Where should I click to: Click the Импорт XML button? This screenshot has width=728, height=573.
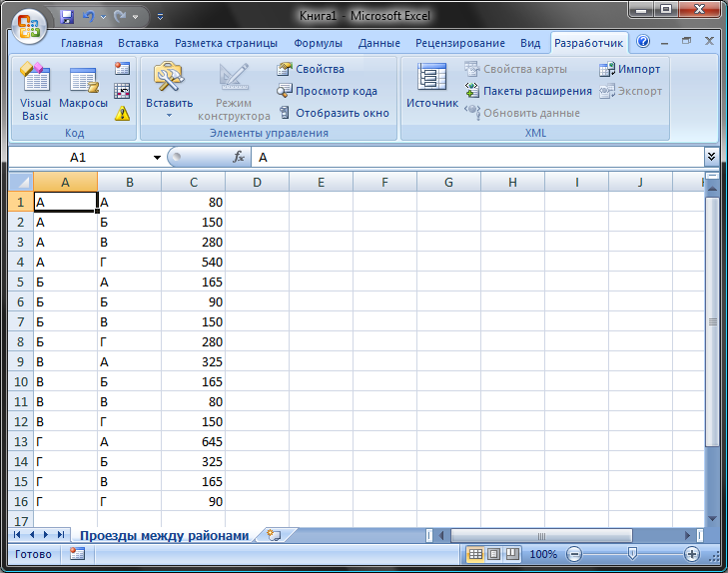point(629,69)
